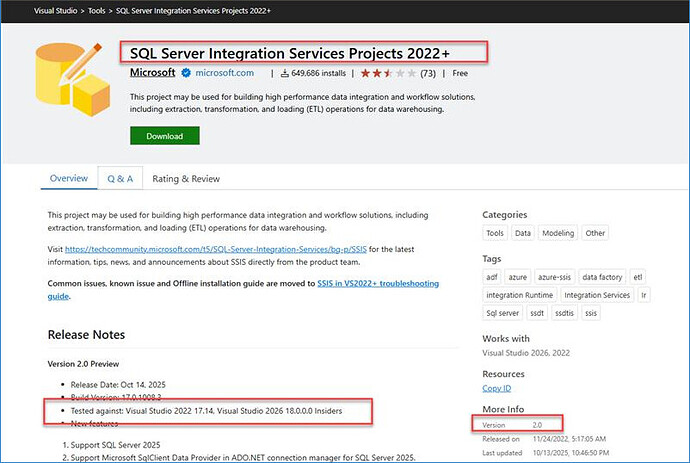690x463 pixels.
Task: Select the Integration Services tag
Action: [x=597, y=295]
